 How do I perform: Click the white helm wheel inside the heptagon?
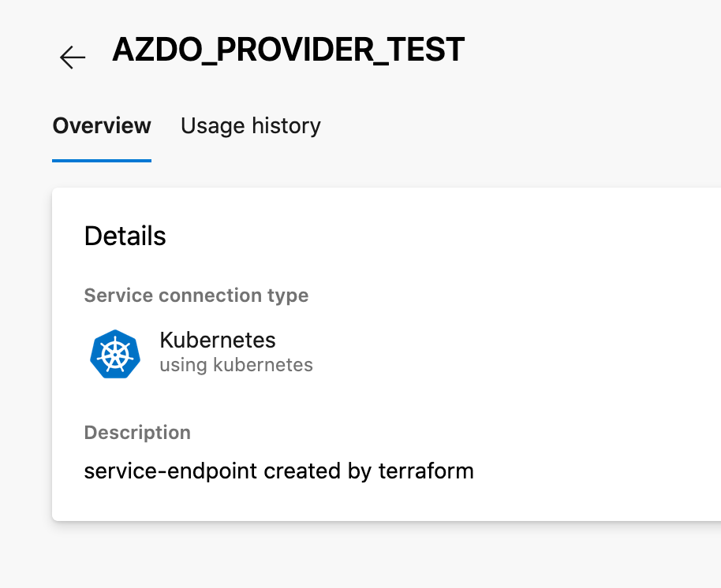click(x=115, y=355)
